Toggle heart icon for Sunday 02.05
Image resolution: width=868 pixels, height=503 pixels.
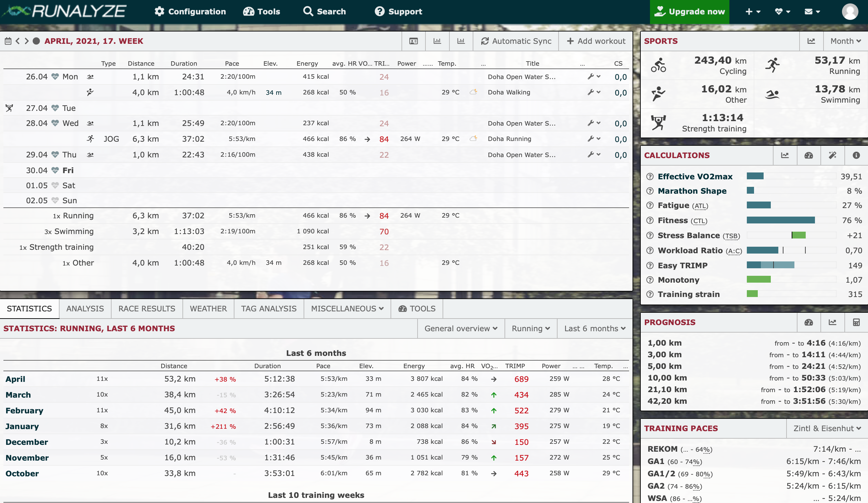pyautogui.click(x=55, y=201)
